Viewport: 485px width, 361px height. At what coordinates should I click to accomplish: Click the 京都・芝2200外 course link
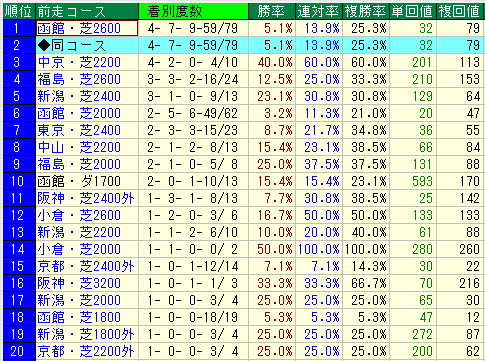(x=86, y=351)
